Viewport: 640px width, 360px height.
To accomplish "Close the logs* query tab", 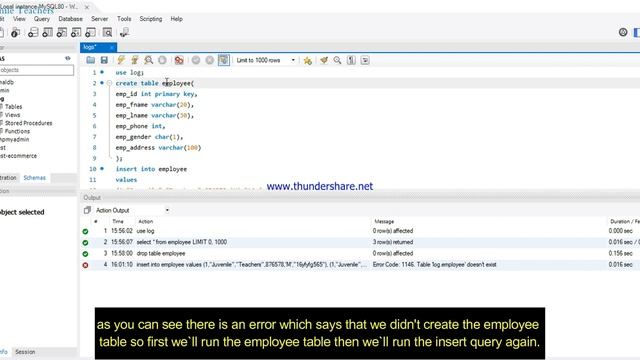I will coord(111,48).
